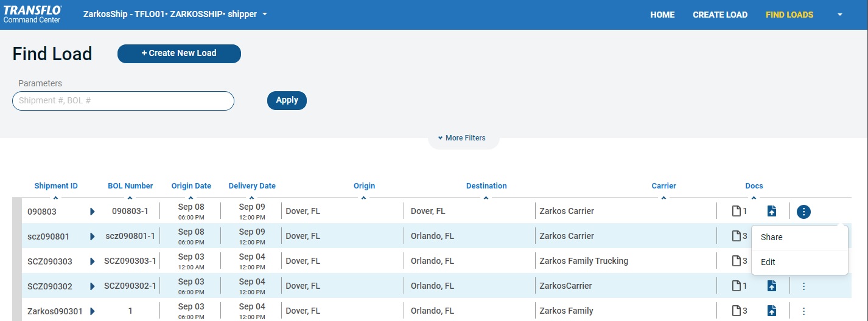The image size is (868, 321).
Task: Open three-dot menu for shipment Zarkos090301
Action: pyautogui.click(x=803, y=311)
